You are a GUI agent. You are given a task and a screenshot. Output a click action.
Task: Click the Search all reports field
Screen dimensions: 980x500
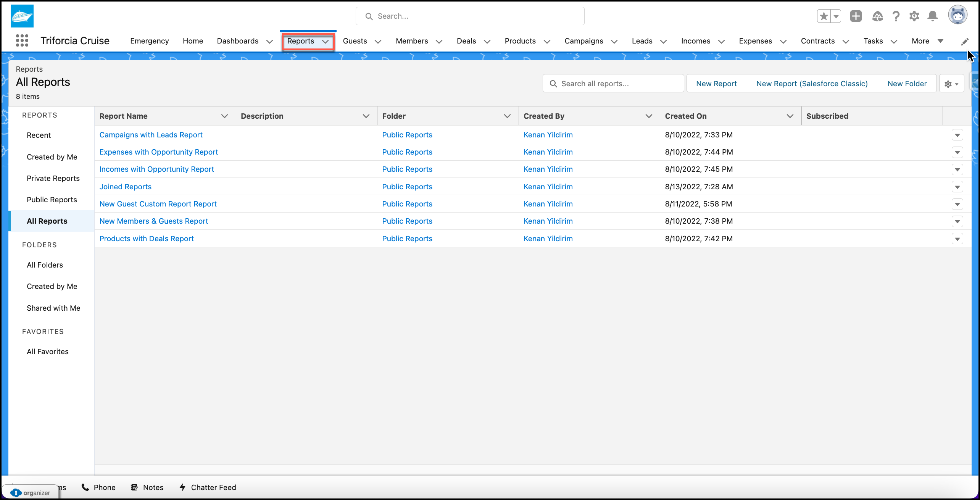[x=613, y=84]
